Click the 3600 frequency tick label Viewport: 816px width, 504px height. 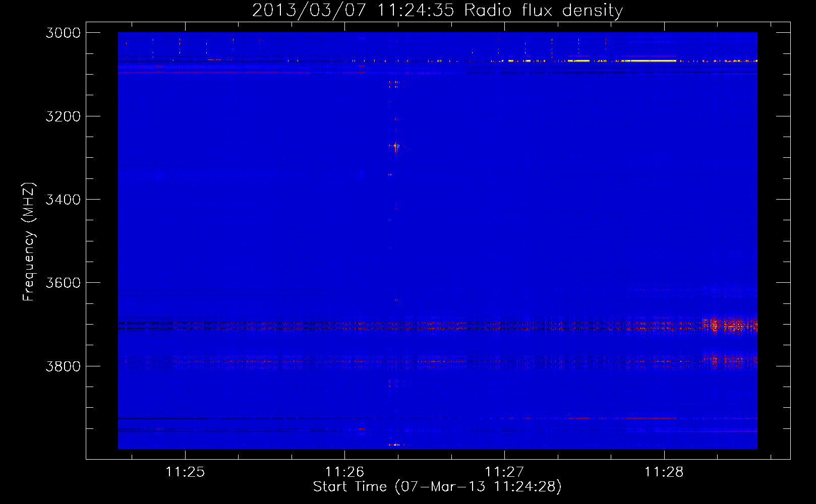tap(63, 283)
